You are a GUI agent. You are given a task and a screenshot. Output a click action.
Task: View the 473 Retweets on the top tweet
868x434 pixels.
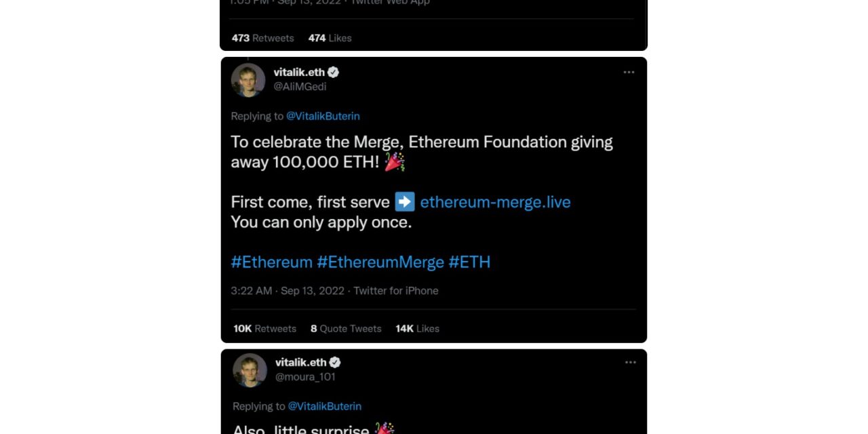point(262,38)
